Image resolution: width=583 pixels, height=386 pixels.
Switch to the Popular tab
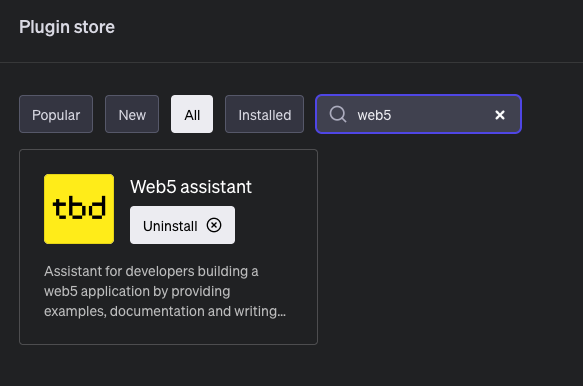[x=56, y=114]
